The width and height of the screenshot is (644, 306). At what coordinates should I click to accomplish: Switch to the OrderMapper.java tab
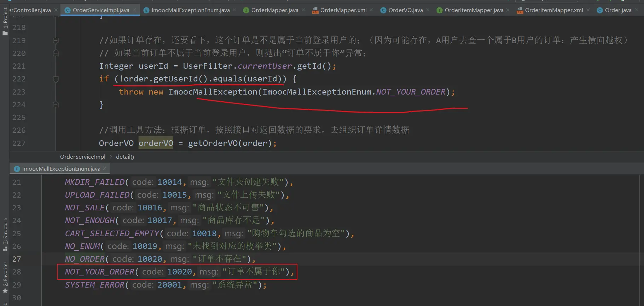(274, 10)
